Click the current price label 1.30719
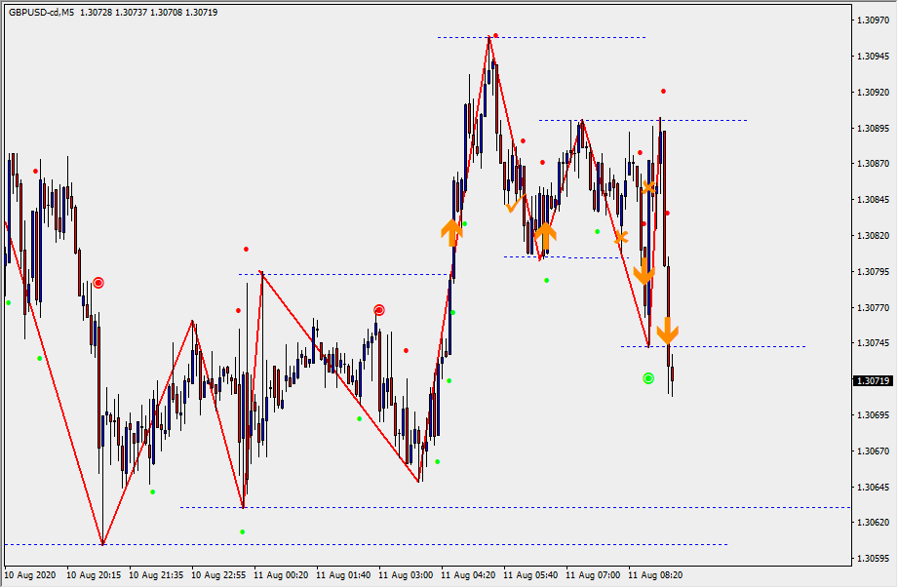Image resolution: width=898 pixels, height=588 pixels. click(x=872, y=381)
